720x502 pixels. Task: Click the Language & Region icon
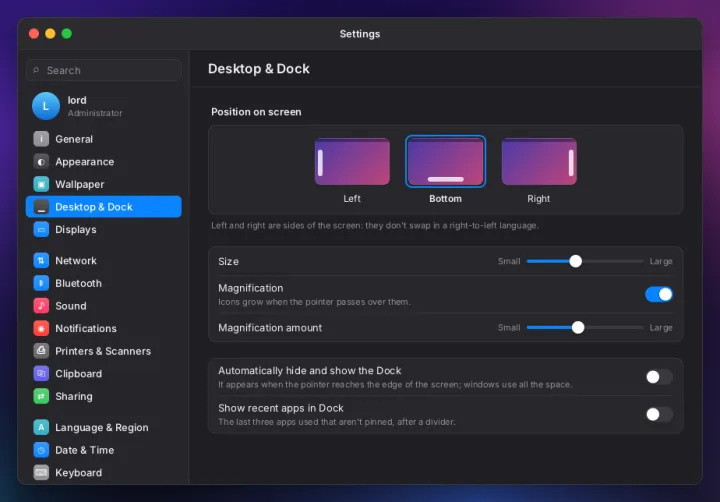[41, 427]
